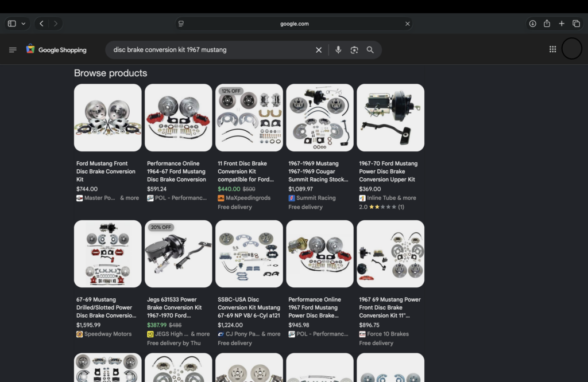
Task: Open the Performance Online $945.98 kit image
Action: 320,254
